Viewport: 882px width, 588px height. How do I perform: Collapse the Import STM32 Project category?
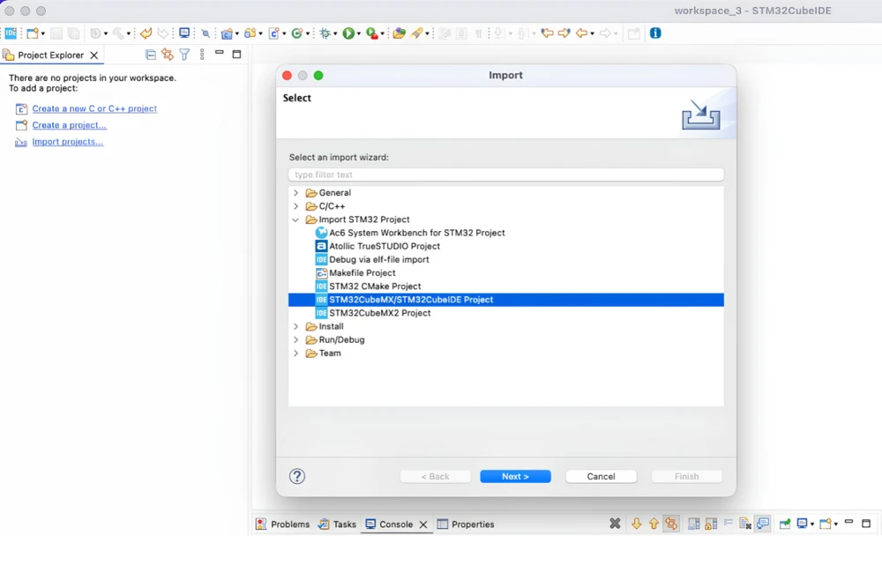point(295,220)
